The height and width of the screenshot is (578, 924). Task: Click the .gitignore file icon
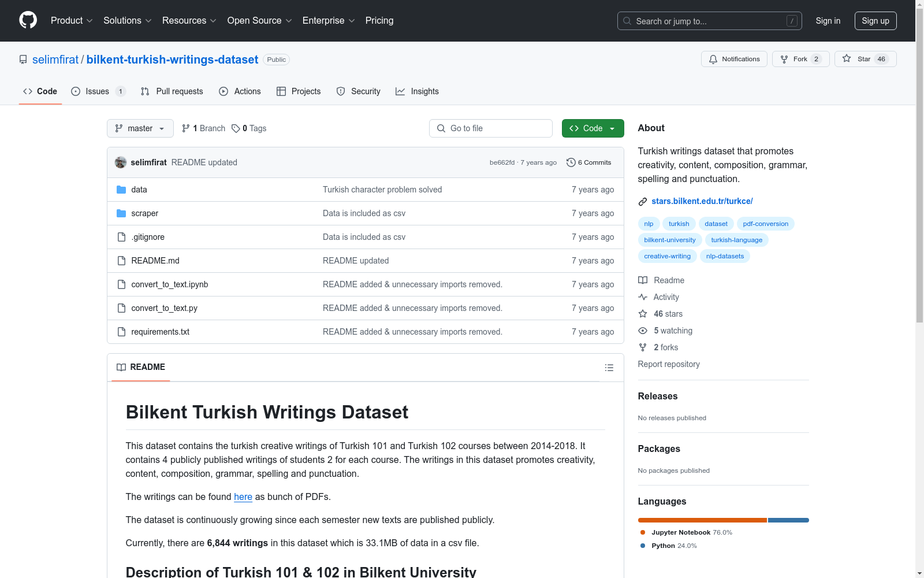point(121,237)
